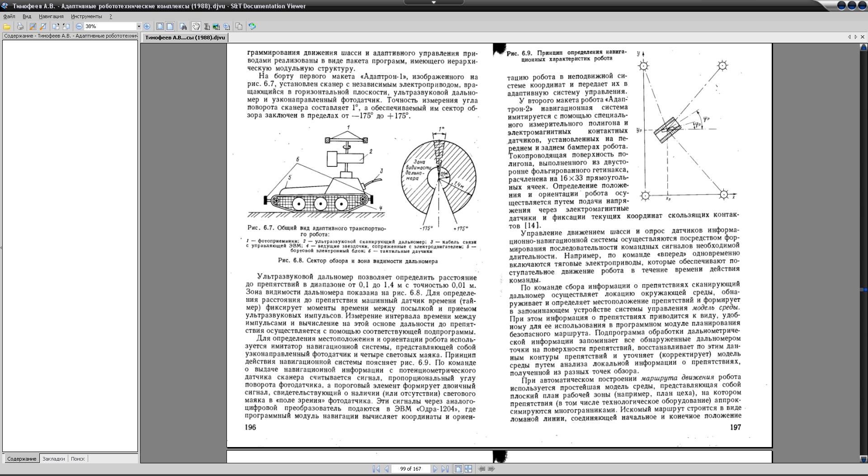Click the zoom out minus button
868x476 pixels.
79,27
